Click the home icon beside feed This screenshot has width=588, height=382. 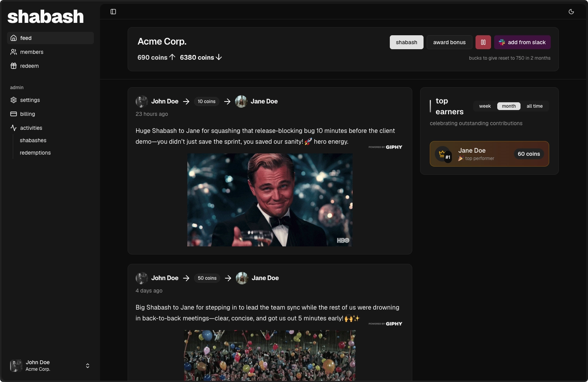(x=14, y=38)
